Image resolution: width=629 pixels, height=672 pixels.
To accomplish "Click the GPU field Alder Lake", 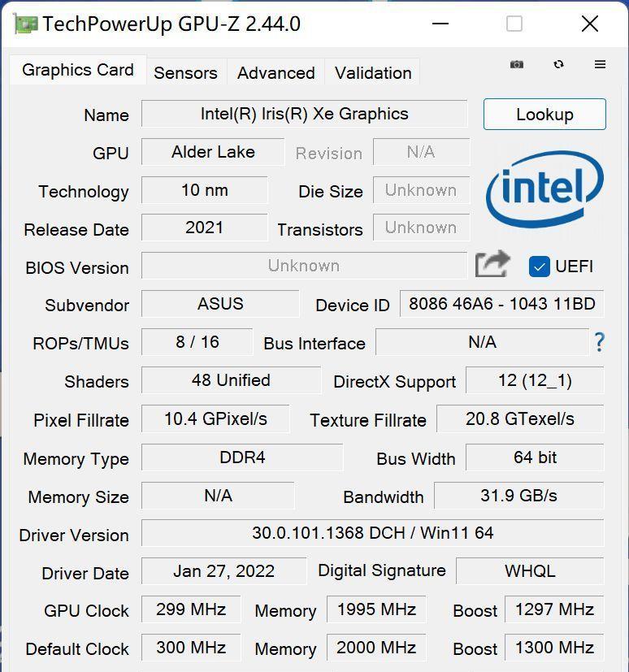I will (213, 152).
